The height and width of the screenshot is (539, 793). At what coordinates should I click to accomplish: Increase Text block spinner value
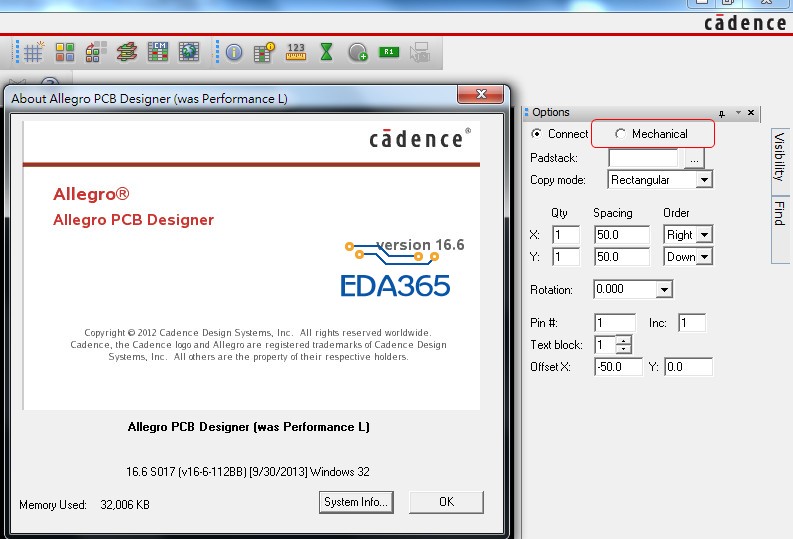click(x=624, y=340)
